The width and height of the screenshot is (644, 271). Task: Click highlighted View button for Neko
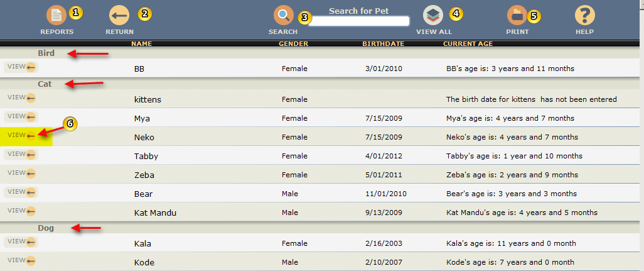pos(21,135)
